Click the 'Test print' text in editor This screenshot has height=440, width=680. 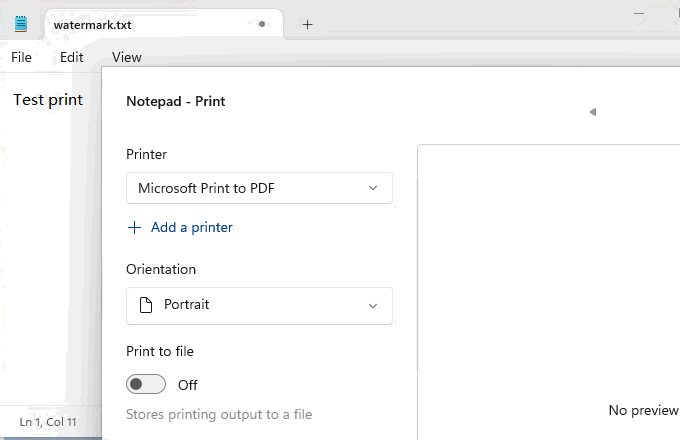[48, 100]
